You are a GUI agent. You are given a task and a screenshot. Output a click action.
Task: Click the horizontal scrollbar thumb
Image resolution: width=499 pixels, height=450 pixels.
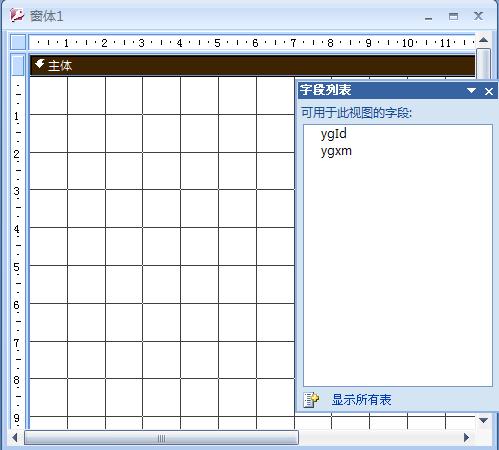point(161,438)
